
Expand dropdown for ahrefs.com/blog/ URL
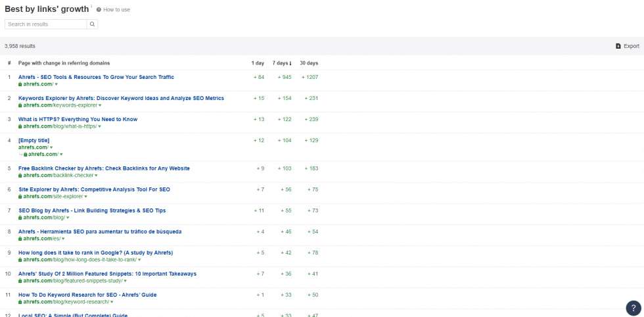pyautogui.click(x=68, y=218)
